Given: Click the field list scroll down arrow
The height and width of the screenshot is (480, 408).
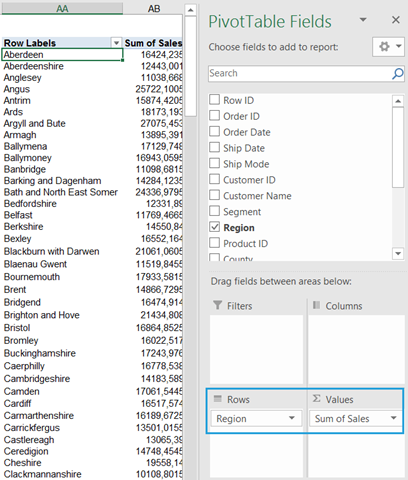Looking at the screenshot, I should 398,254.
